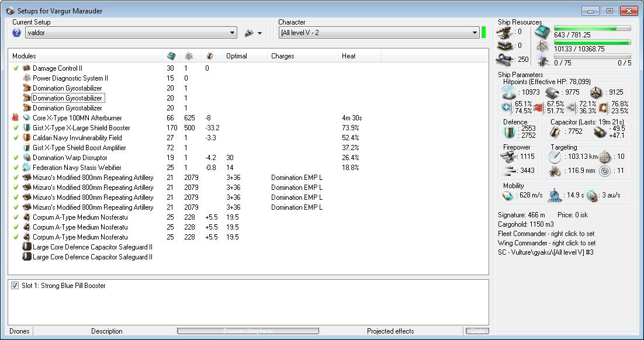Click the Optimal column header
The height and width of the screenshot is (340, 644).
pyautogui.click(x=245, y=56)
